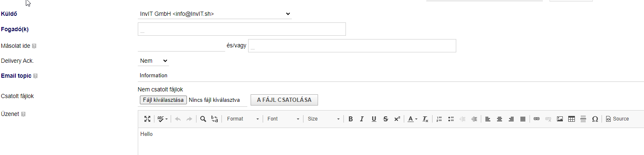Image resolution: width=644 pixels, height=155 pixels.
Task: Apply strikethrough to text
Action: pos(385,119)
